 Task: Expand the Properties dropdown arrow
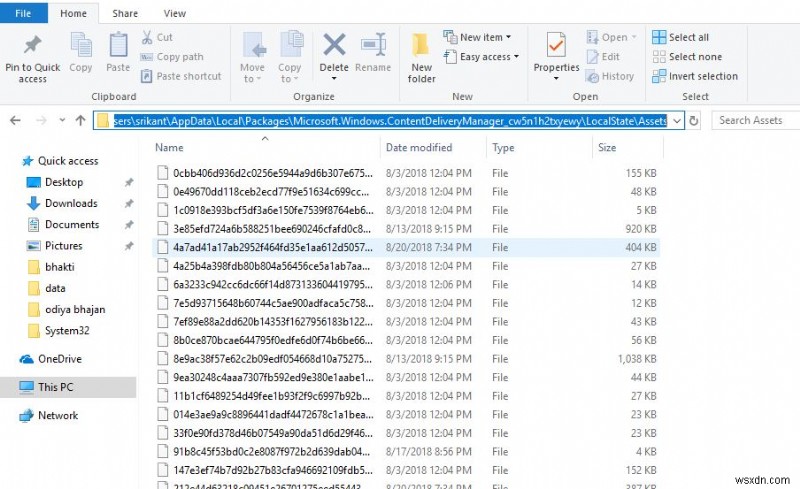pos(556,79)
